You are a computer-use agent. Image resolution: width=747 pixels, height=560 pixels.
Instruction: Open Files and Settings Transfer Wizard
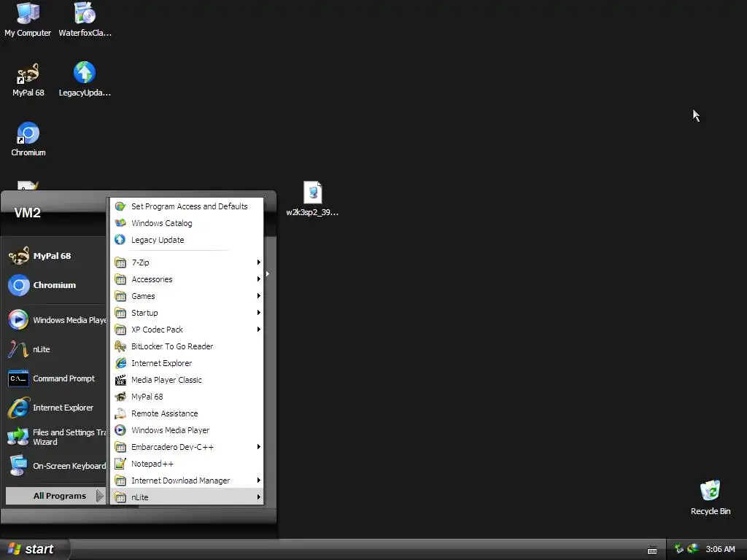(56, 437)
